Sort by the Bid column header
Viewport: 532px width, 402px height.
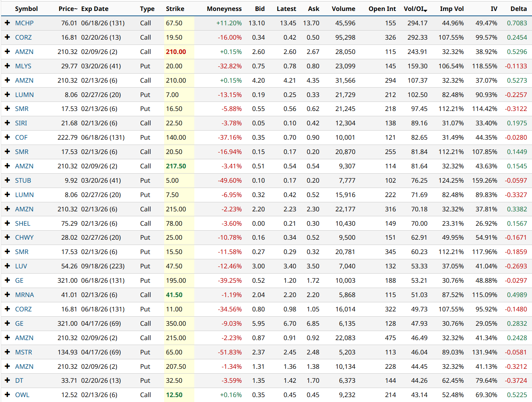point(260,9)
